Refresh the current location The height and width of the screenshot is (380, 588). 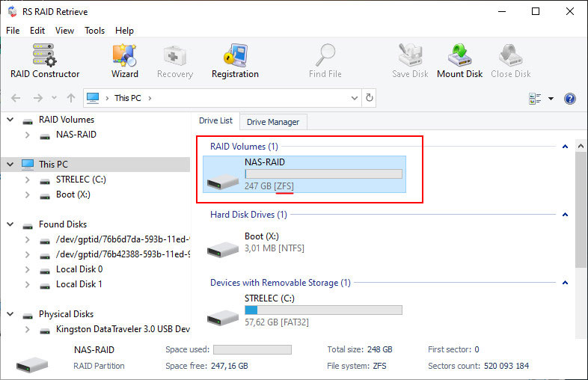370,98
